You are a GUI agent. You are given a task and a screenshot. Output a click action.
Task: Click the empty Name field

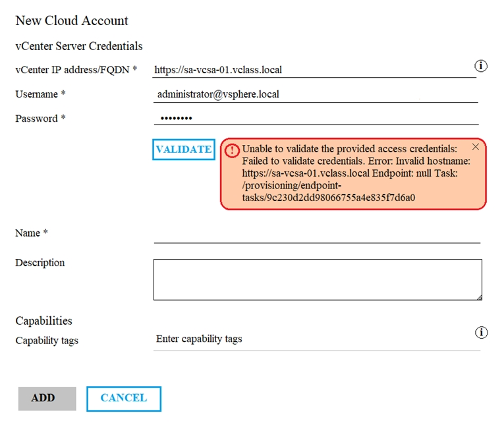coord(316,234)
